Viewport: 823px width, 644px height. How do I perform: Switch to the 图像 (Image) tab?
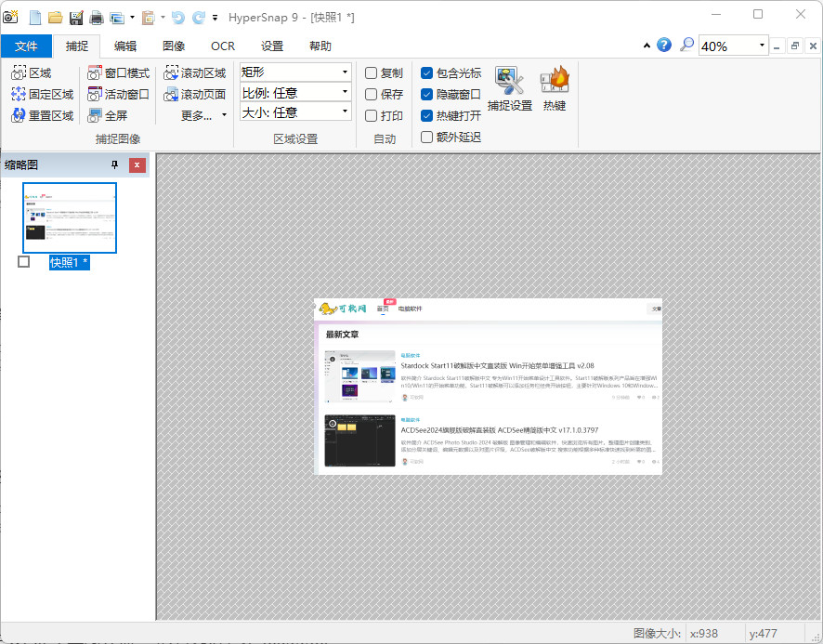coord(174,46)
